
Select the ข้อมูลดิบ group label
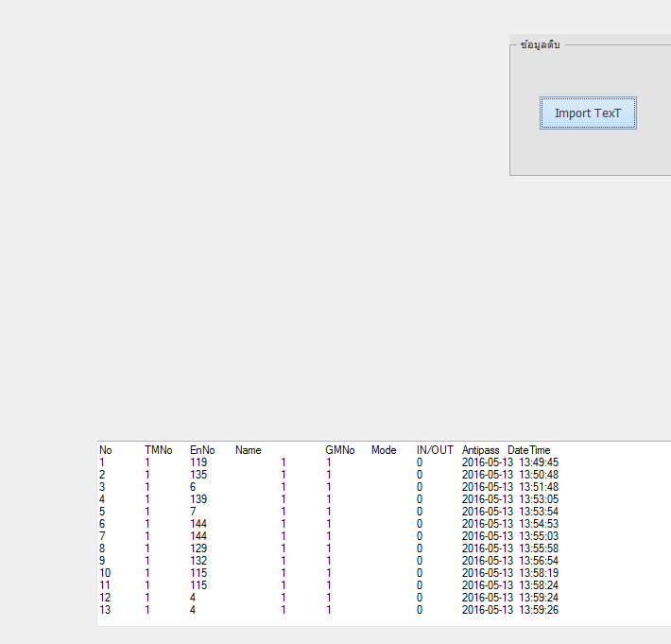click(540, 44)
